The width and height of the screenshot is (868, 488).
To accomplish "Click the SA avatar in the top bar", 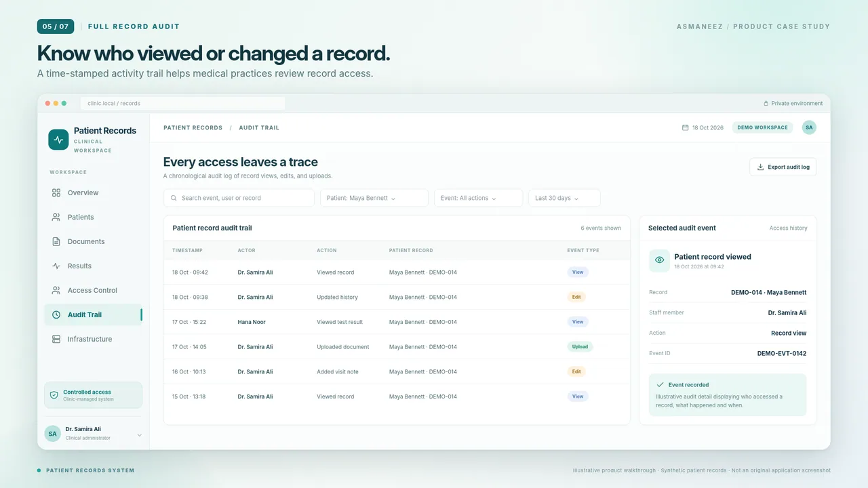I will coord(809,127).
